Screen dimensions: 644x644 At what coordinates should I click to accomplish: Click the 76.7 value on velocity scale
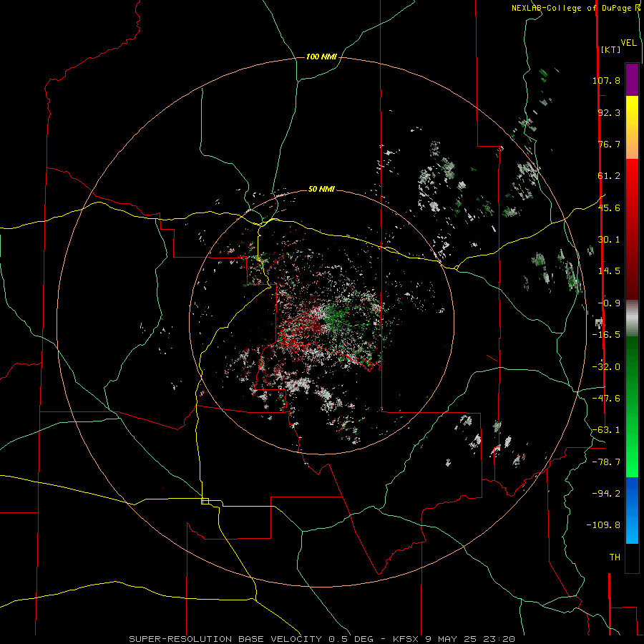coord(609,144)
